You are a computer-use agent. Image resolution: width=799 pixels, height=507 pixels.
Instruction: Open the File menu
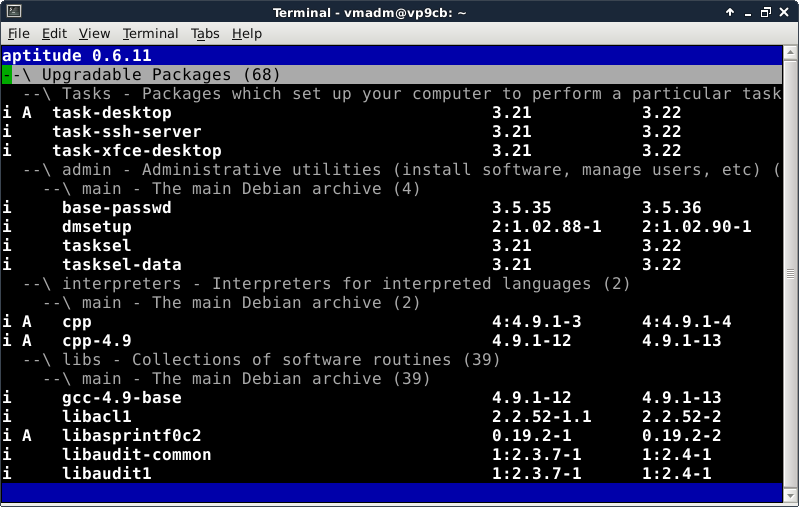19,33
